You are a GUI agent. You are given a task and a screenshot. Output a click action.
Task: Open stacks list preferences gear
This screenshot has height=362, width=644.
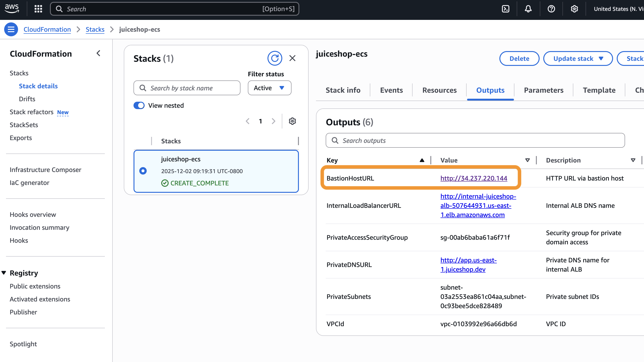click(292, 121)
